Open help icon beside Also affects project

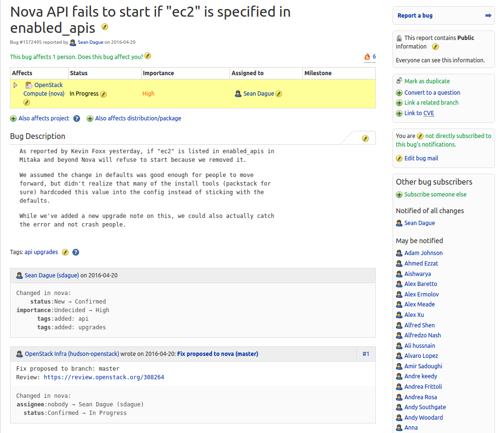coord(77,118)
